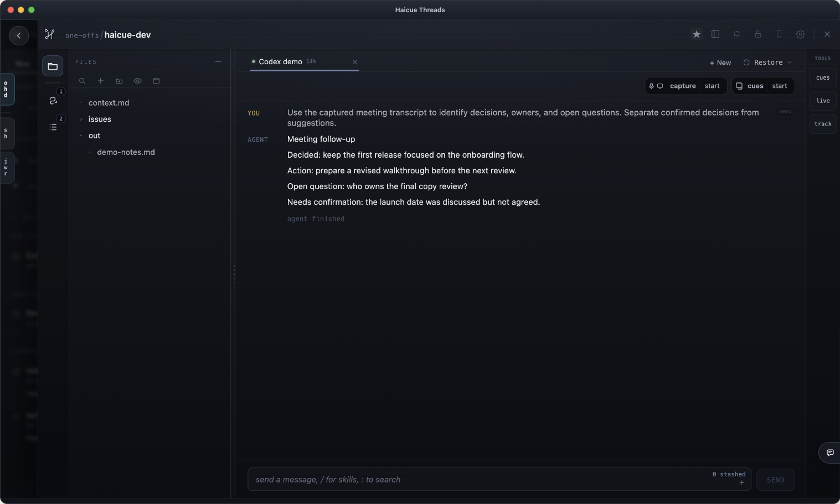
Task: Close the Codex demo tab
Action: click(355, 62)
